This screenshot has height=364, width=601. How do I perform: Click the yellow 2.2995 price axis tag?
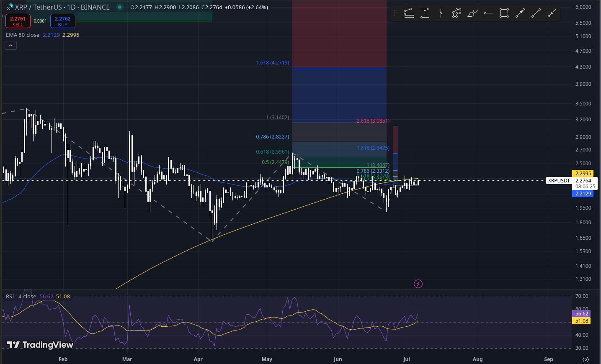coord(583,174)
